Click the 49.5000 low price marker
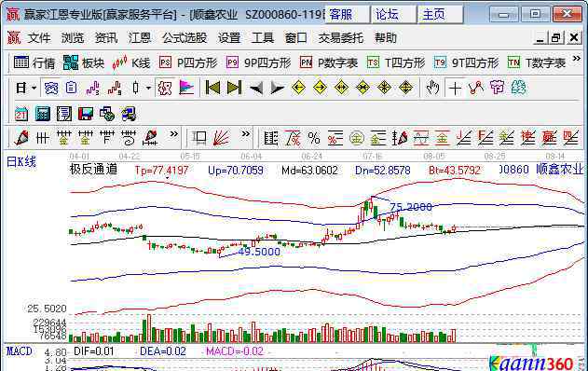The width and height of the screenshot is (588, 371). pyautogui.click(x=259, y=252)
